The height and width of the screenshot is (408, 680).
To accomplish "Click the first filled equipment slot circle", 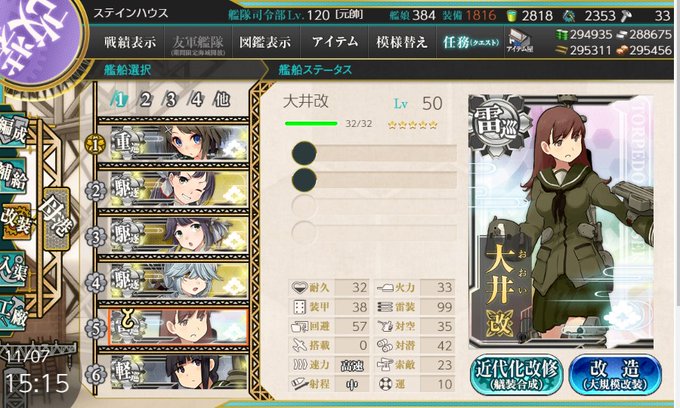I will [304, 153].
